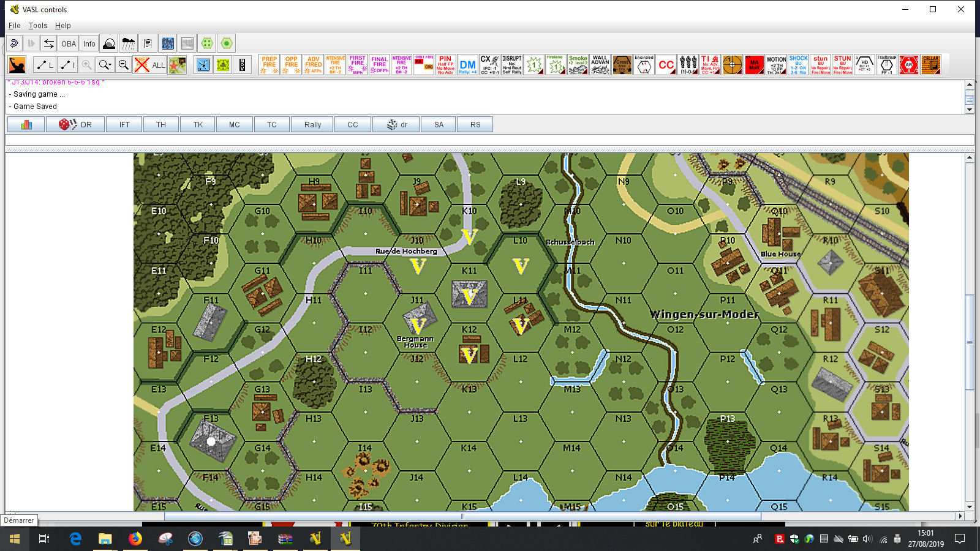Select the line tool labeled L

(x=44, y=65)
